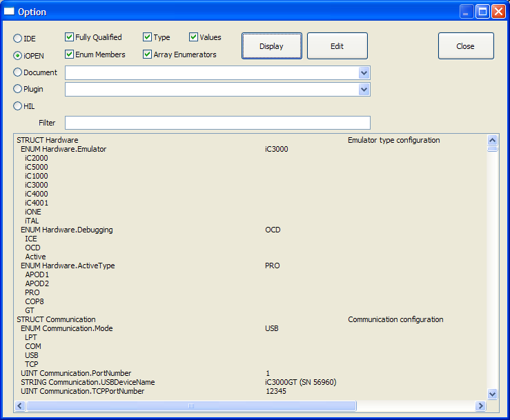This screenshot has width=510, height=420.
Task: Focus the Filter input field
Action: coord(217,123)
